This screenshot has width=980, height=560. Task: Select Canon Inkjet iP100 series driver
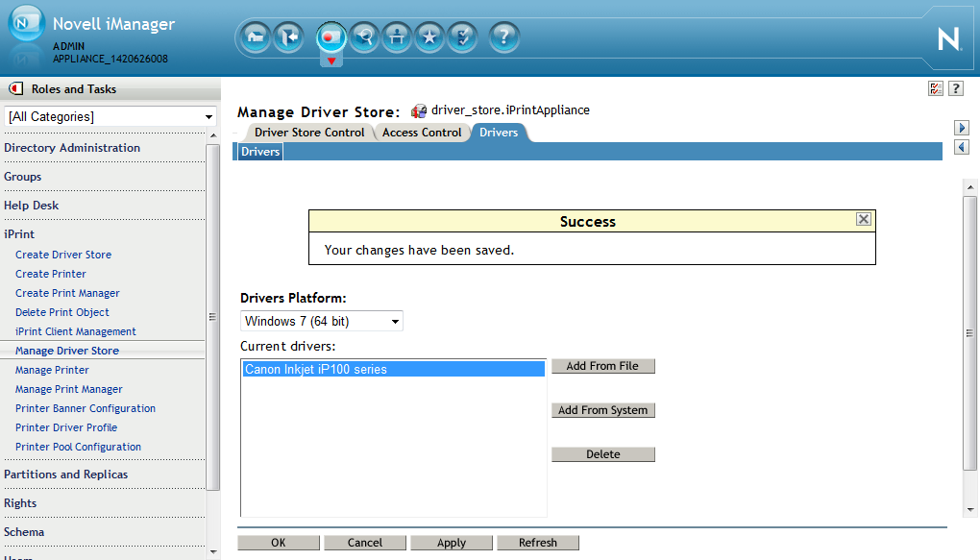click(394, 370)
